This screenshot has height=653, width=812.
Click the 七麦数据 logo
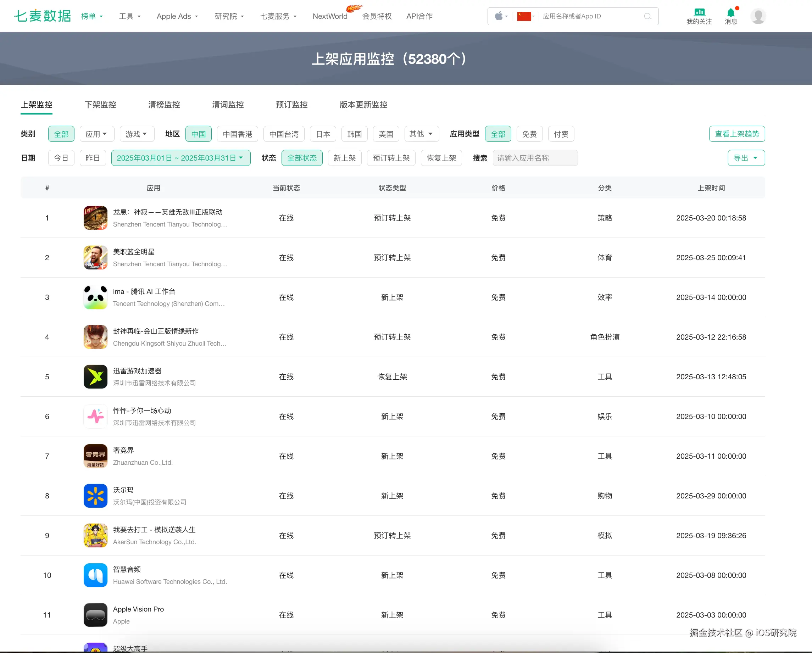tap(42, 16)
